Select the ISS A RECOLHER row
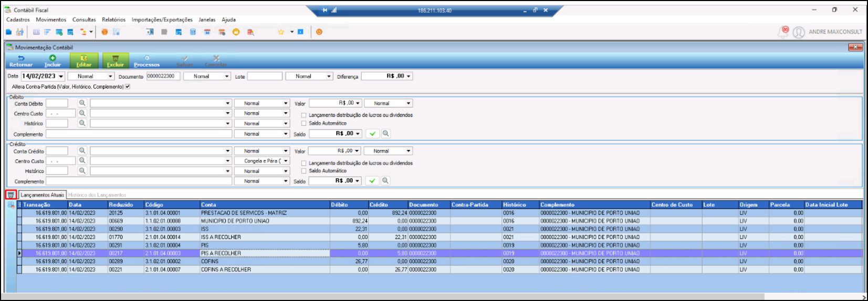 coord(440,237)
